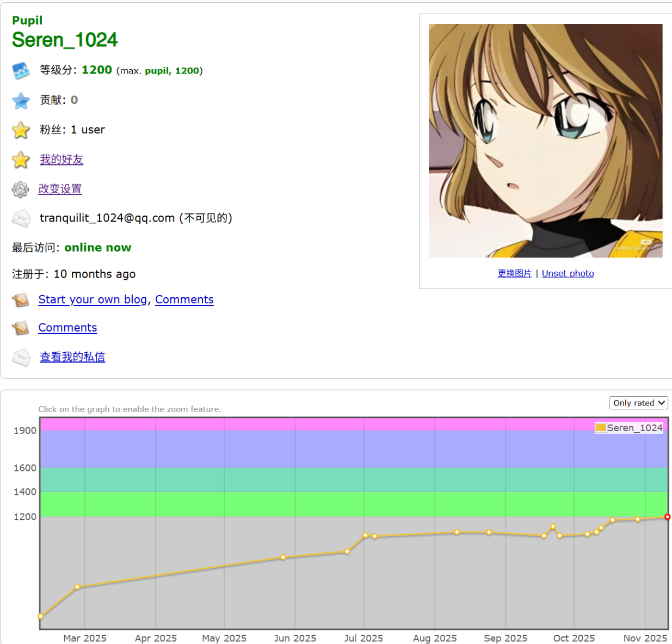Open 查看我的私信 private messages link
Viewport: 672px width, 644px height.
click(72, 357)
